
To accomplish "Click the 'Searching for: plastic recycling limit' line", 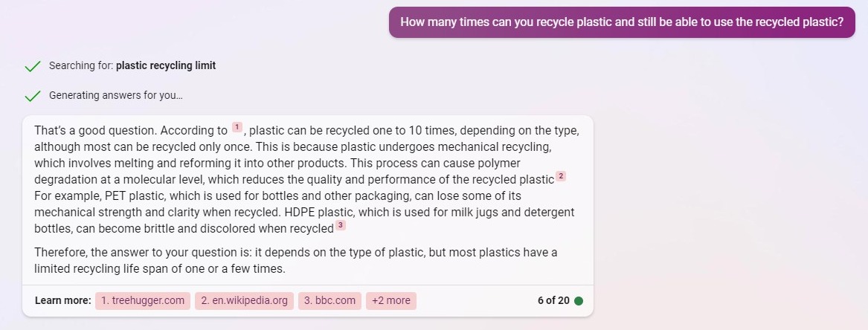I will pos(132,66).
